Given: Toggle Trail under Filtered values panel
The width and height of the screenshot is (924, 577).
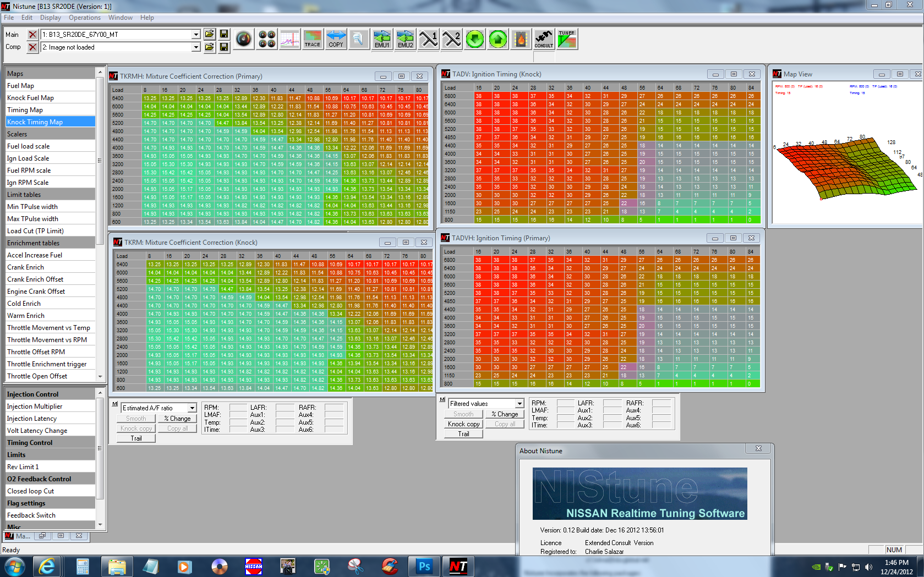Looking at the screenshot, I should click(x=463, y=434).
